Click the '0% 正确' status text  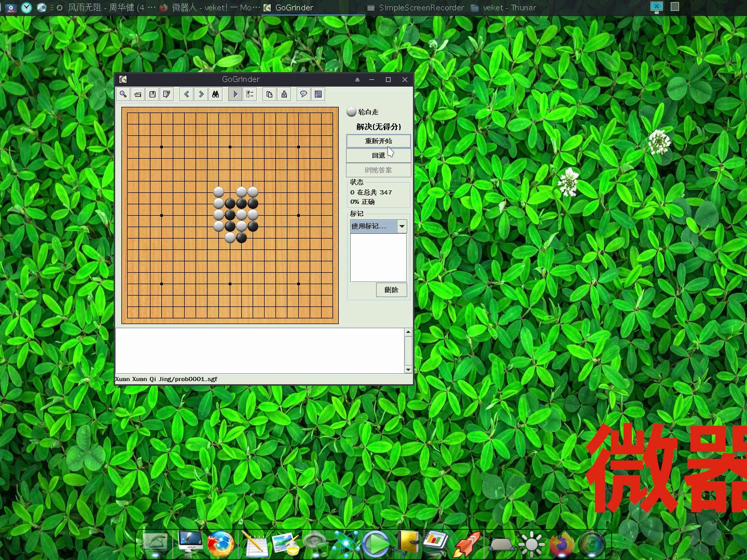point(362,202)
